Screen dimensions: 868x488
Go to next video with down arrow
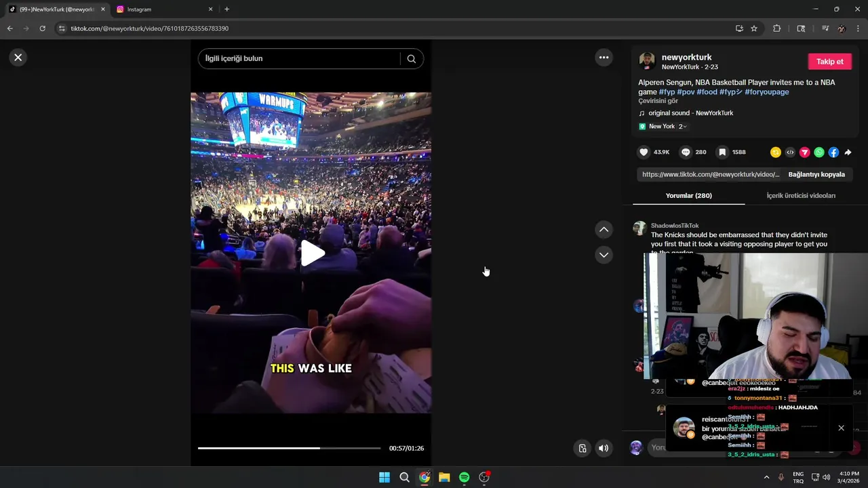(604, 255)
